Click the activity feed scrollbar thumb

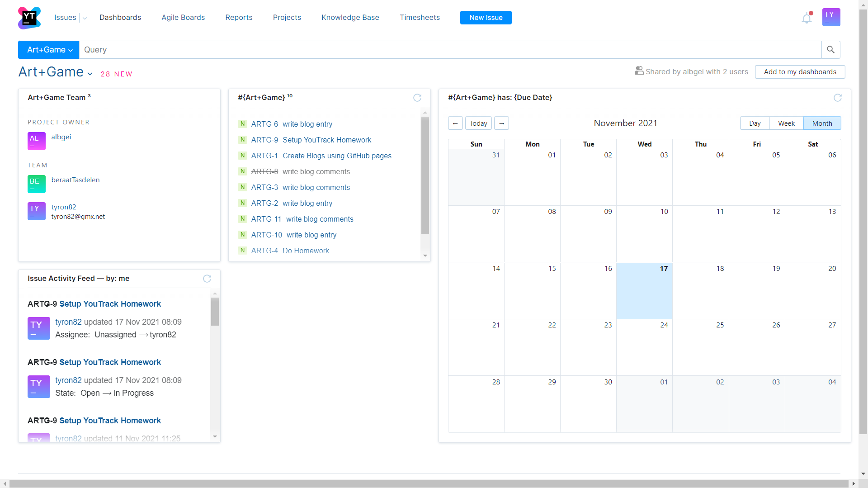coord(215,312)
